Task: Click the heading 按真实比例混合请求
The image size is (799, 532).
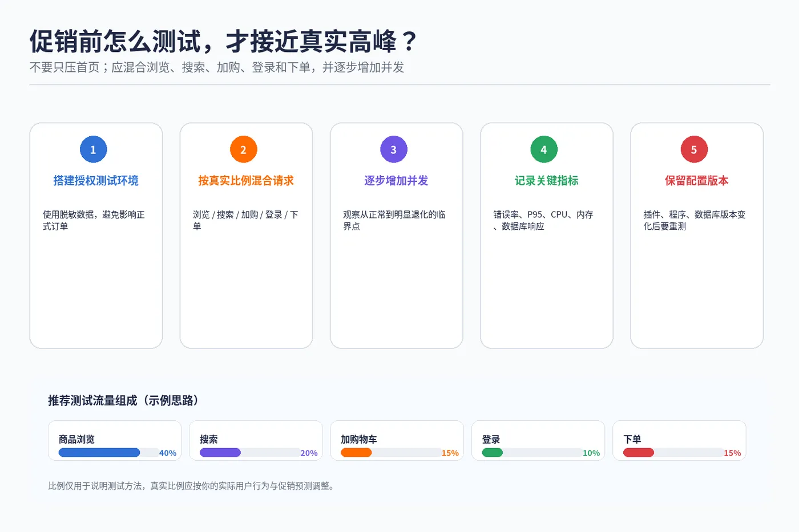Action: [246, 181]
